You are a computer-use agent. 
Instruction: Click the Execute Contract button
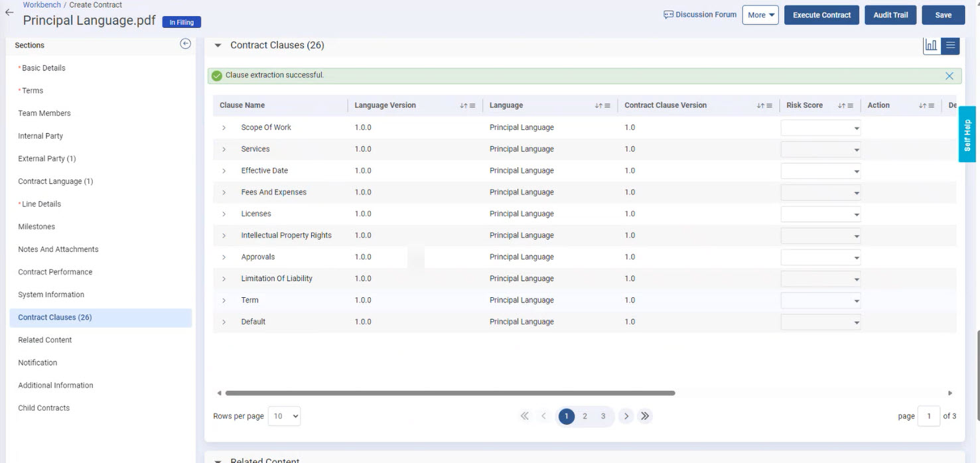(x=821, y=15)
